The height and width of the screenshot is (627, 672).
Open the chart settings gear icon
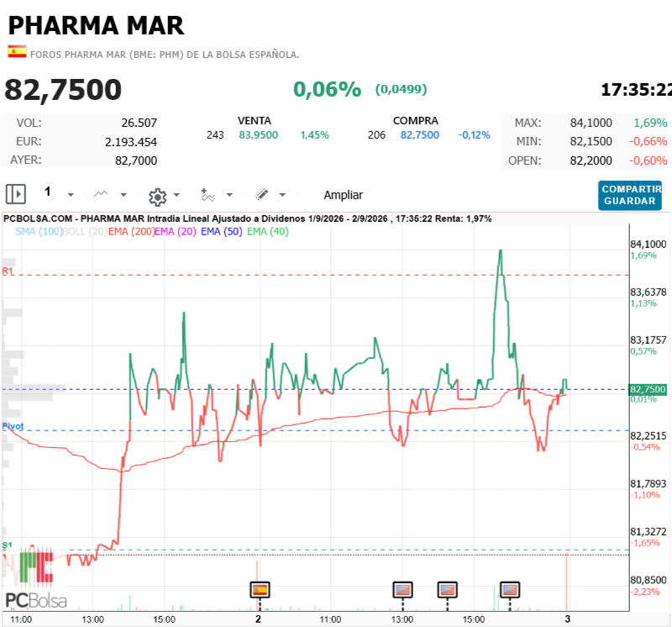pyautogui.click(x=157, y=197)
